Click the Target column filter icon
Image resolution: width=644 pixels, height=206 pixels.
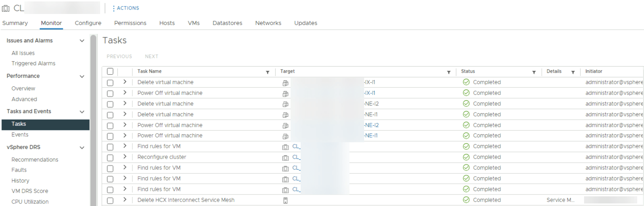448,72
